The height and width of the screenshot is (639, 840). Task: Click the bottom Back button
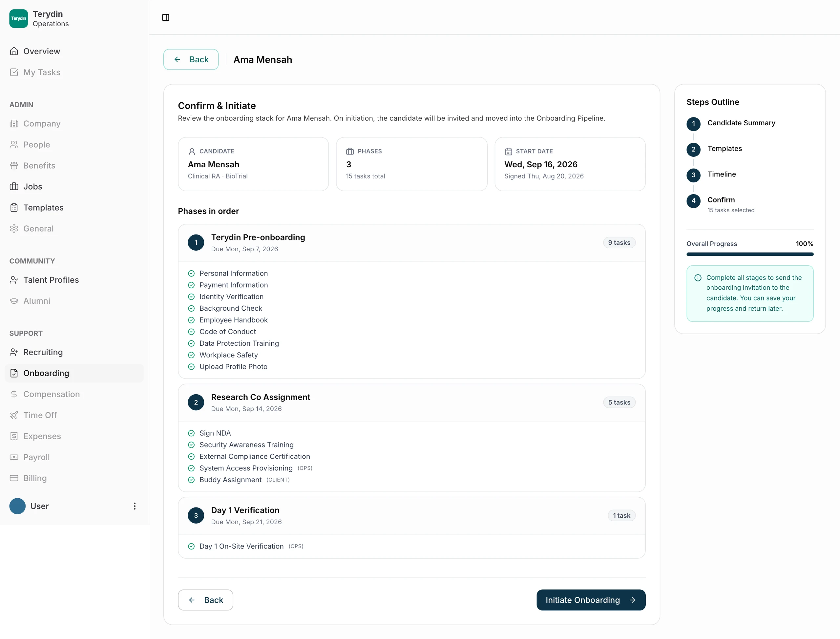pyautogui.click(x=205, y=600)
